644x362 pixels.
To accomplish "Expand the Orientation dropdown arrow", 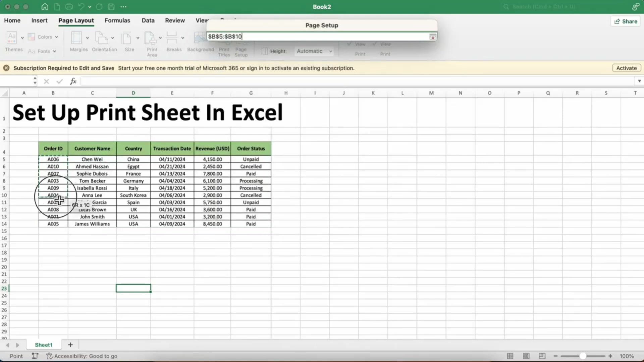I will 112,38.
